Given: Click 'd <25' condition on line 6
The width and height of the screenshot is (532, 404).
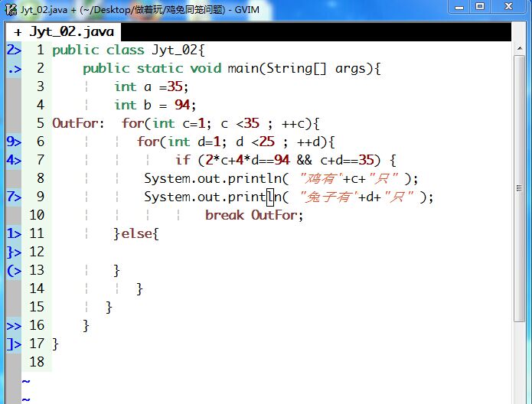Looking at the screenshot, I should pyautogui.click(x=255, y=142).
